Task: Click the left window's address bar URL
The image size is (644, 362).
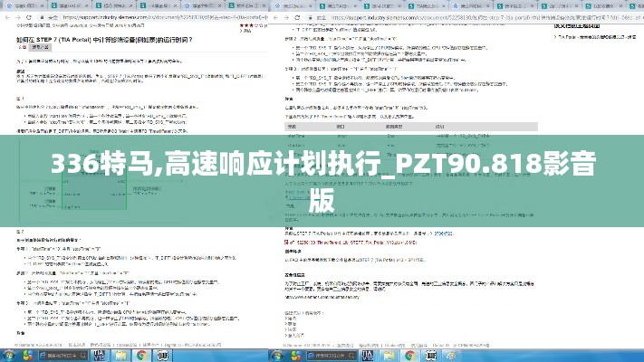Action: (x=165, y=18)
